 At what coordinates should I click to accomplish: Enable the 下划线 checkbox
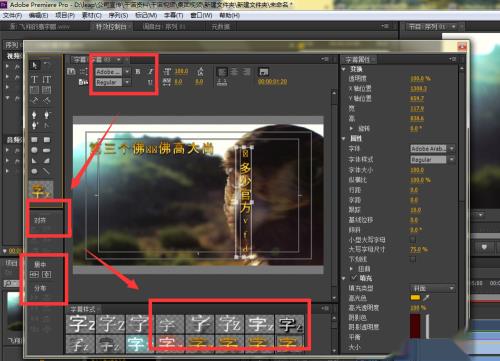[x=413, y=259]
